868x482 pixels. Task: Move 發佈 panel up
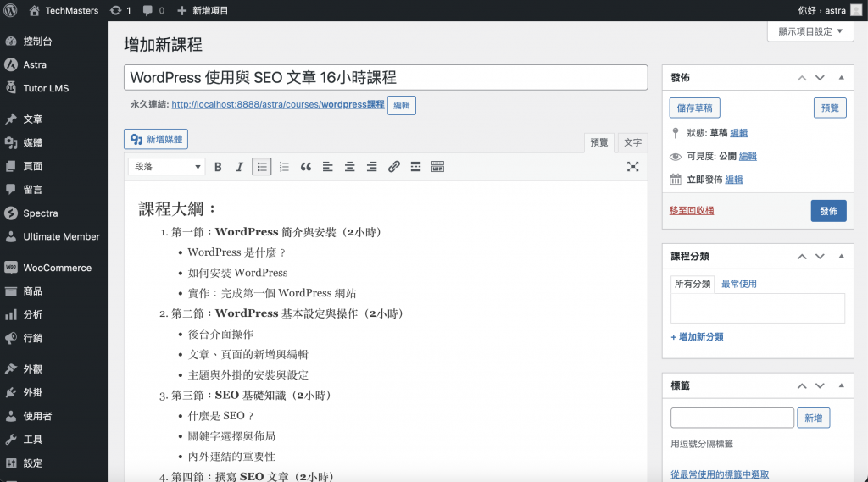802,78
